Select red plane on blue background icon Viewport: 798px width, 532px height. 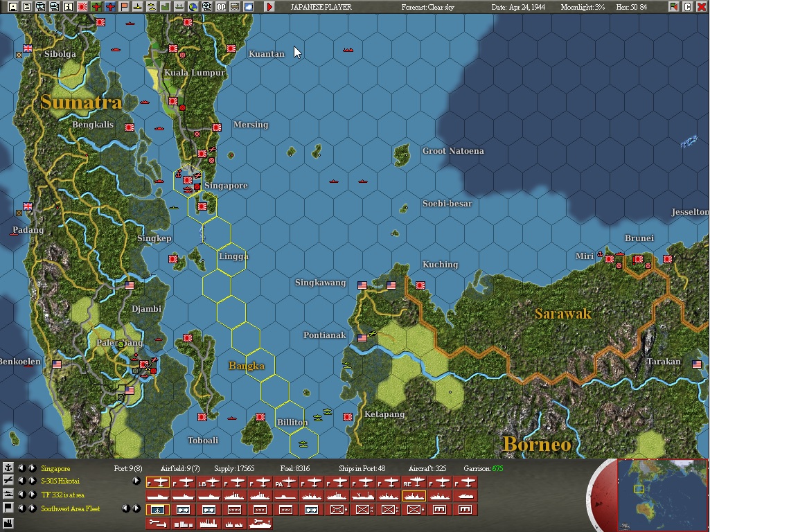[109, 7]
